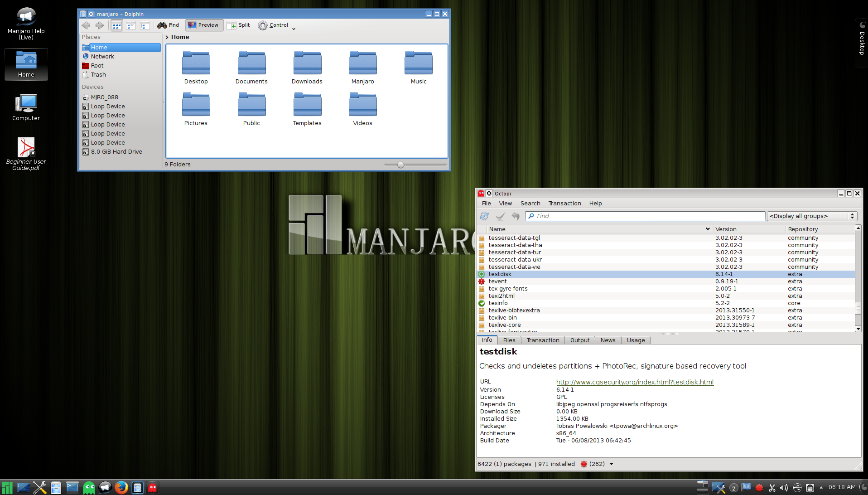Switch Dolphin to Details view mode
The image size is (868, 495).
click(x=145, y=25)
